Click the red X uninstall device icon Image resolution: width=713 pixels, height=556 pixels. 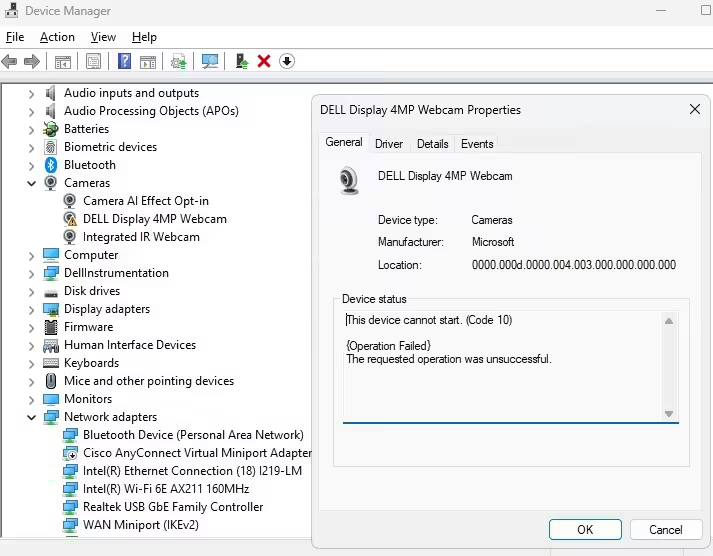(264, 61)
